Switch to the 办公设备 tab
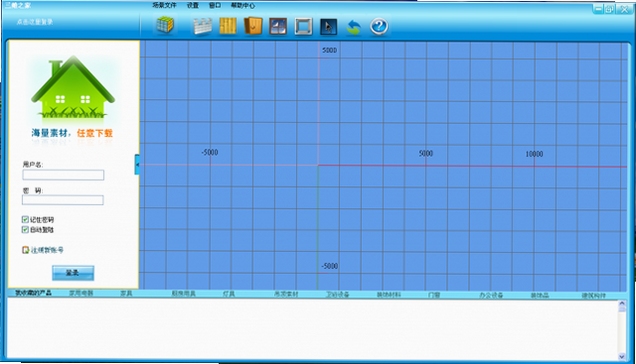The width and height of the screenshot is (636, 364). [491, 295]
